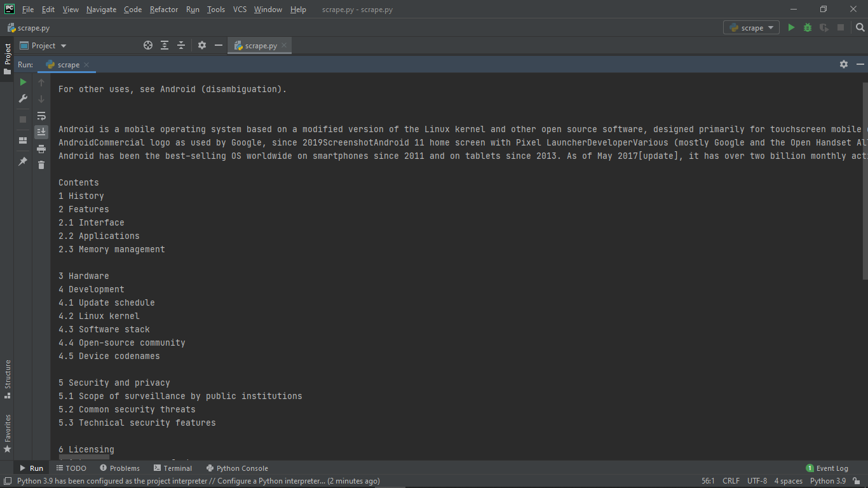Print the console output
Viewport: 868px width, 488px height.
(x=41, y=149)
